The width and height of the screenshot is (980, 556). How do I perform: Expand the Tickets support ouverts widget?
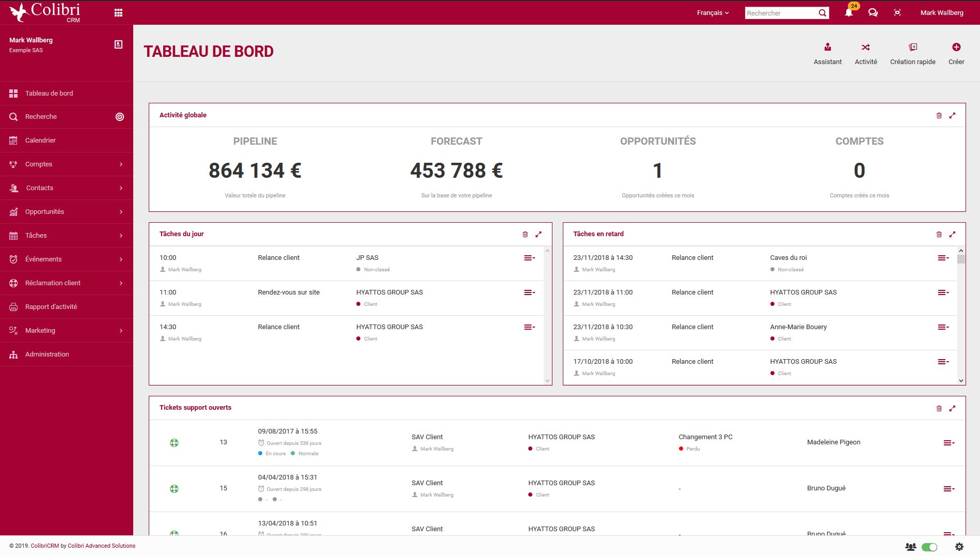click(953, 408)
